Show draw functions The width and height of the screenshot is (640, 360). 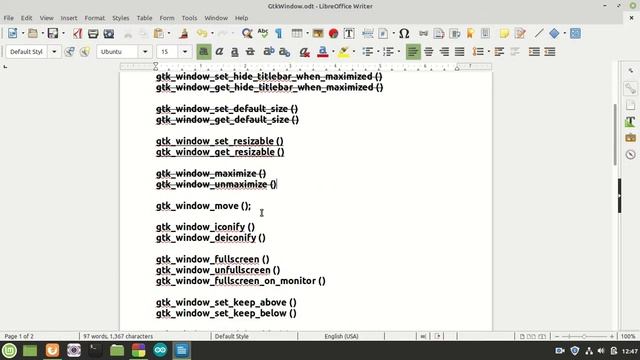[575, 33]
